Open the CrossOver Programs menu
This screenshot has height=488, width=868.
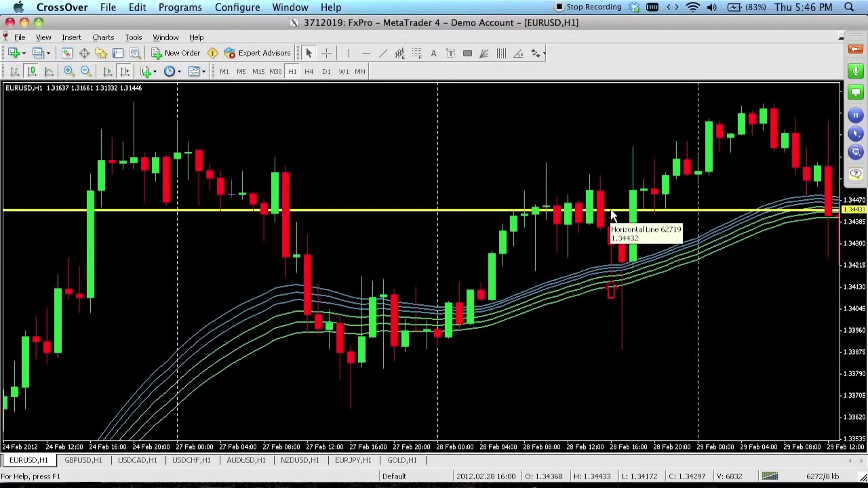pos(180,7)
